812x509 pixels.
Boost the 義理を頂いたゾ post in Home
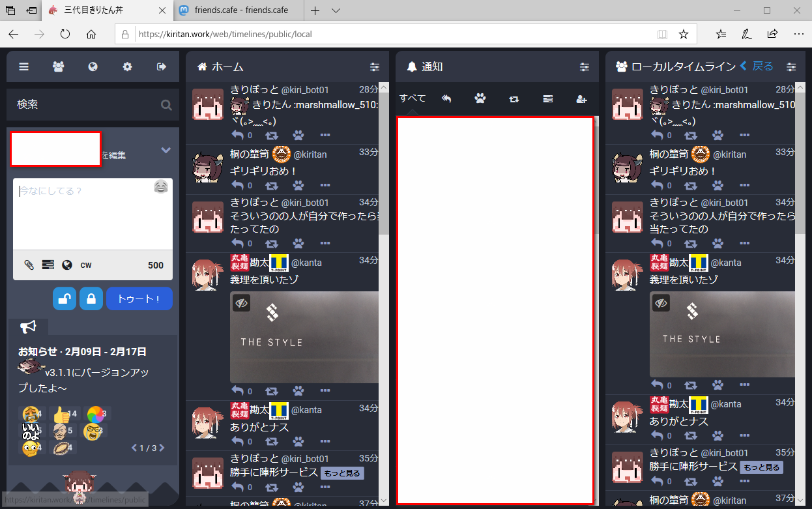pyautogui.click(x=272, y=390)
